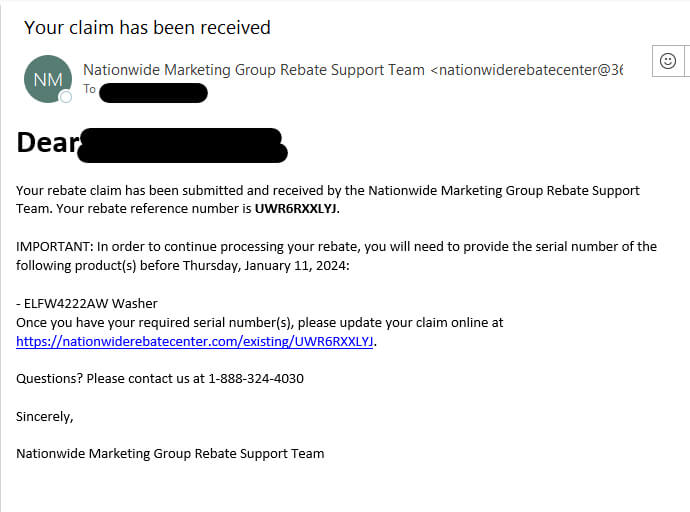
Task: Click the word IMPORTANT in the message
Action: point(52,246)
